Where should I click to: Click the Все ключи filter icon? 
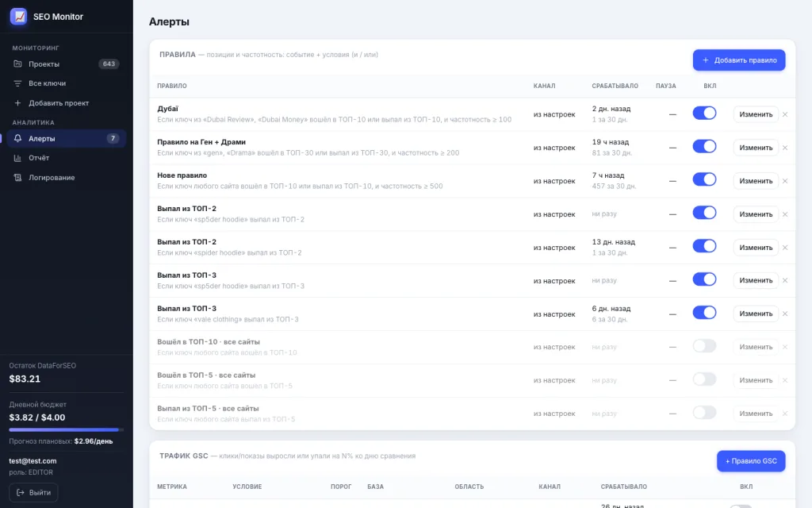pos(17,83)
